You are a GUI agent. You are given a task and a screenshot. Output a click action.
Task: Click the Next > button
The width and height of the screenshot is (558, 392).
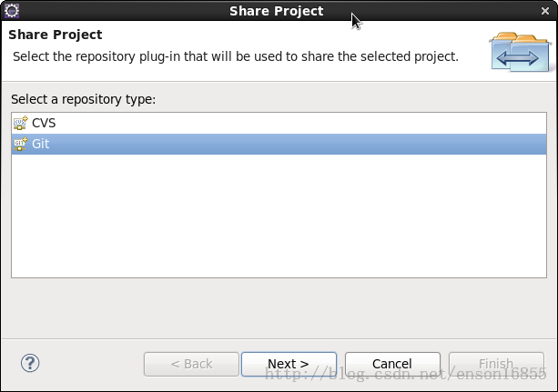tap(289, 364)
